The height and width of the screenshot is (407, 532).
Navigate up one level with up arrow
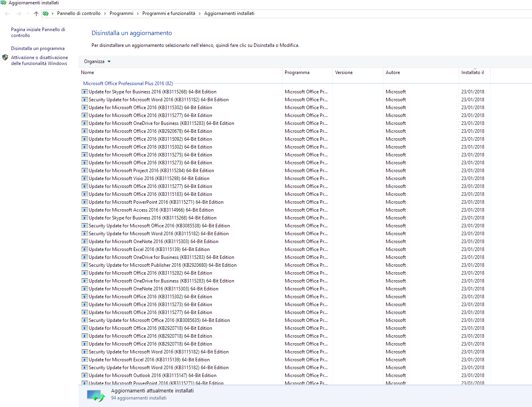click(x=36, y=13)
